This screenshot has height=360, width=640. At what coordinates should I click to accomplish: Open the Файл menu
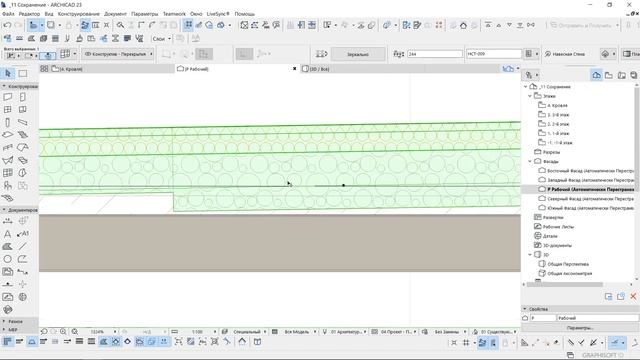coord(8,14)
